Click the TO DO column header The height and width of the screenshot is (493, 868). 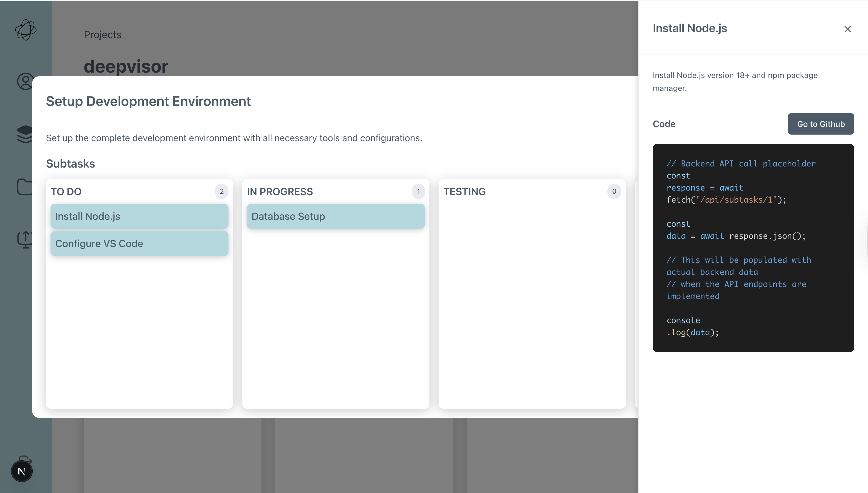pos(66,192)
